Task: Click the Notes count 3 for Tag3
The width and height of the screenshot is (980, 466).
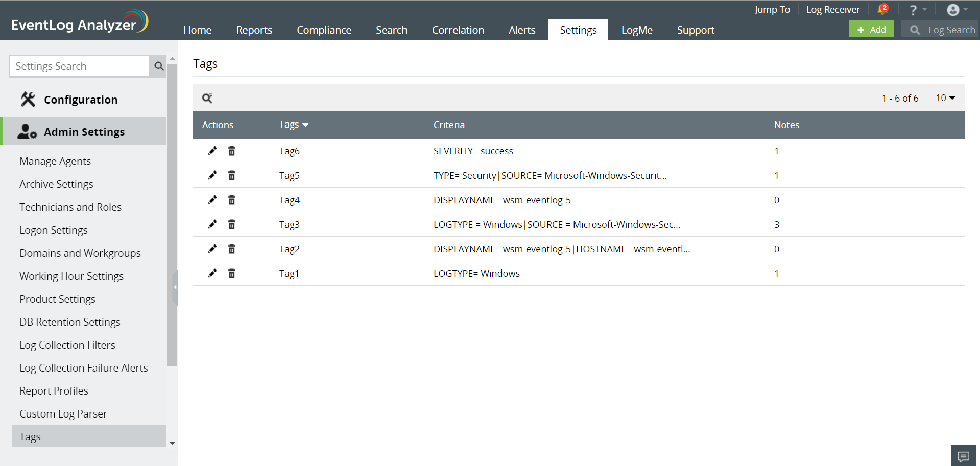Action: tap(777, 224)
